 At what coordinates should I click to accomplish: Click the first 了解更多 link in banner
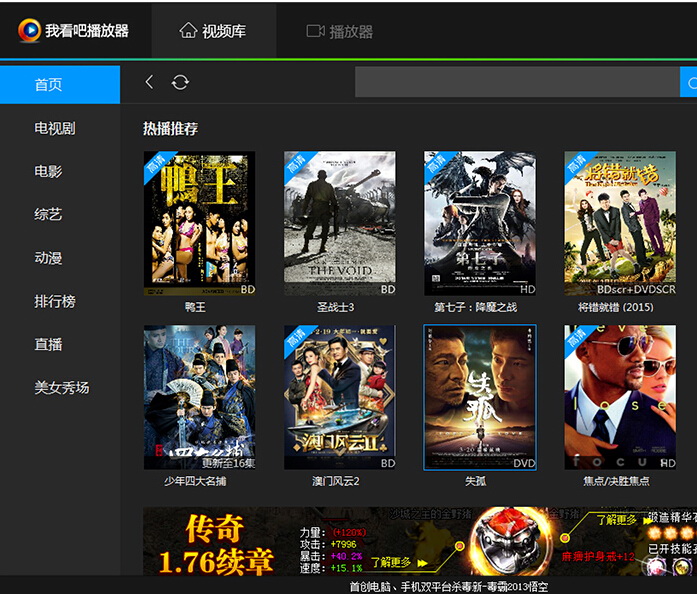pos(398,562)
